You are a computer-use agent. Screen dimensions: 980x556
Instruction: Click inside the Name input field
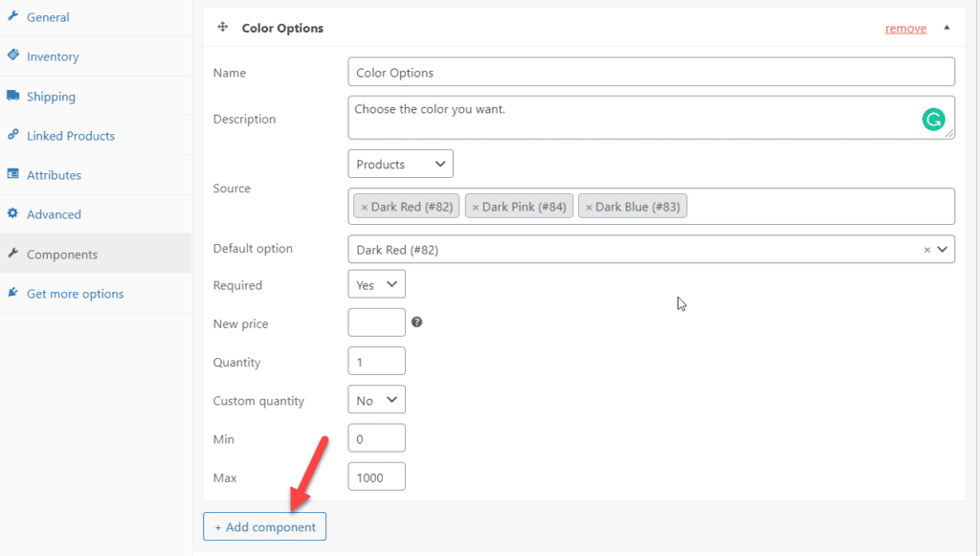coord(651,71)
